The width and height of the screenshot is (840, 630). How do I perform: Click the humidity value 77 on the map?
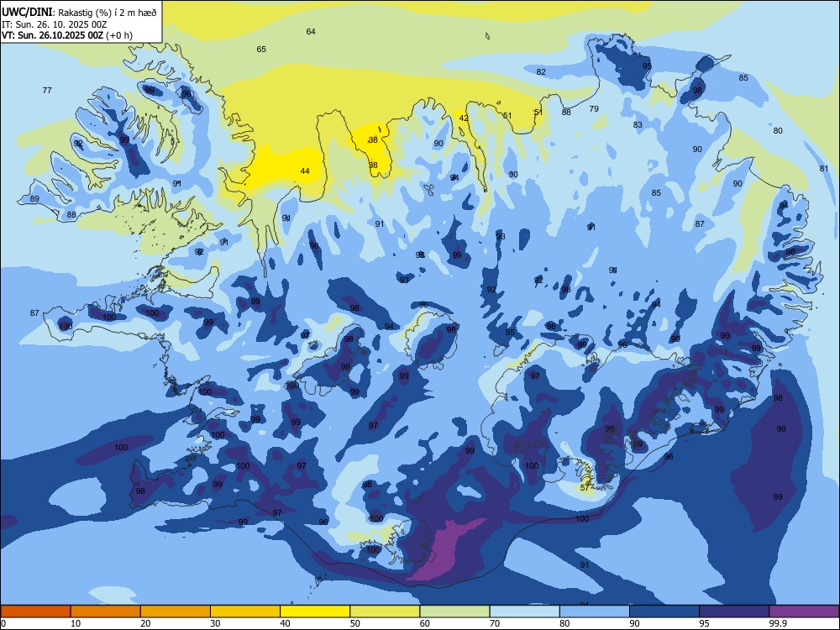pyautogui.click(x=47, y=91)
